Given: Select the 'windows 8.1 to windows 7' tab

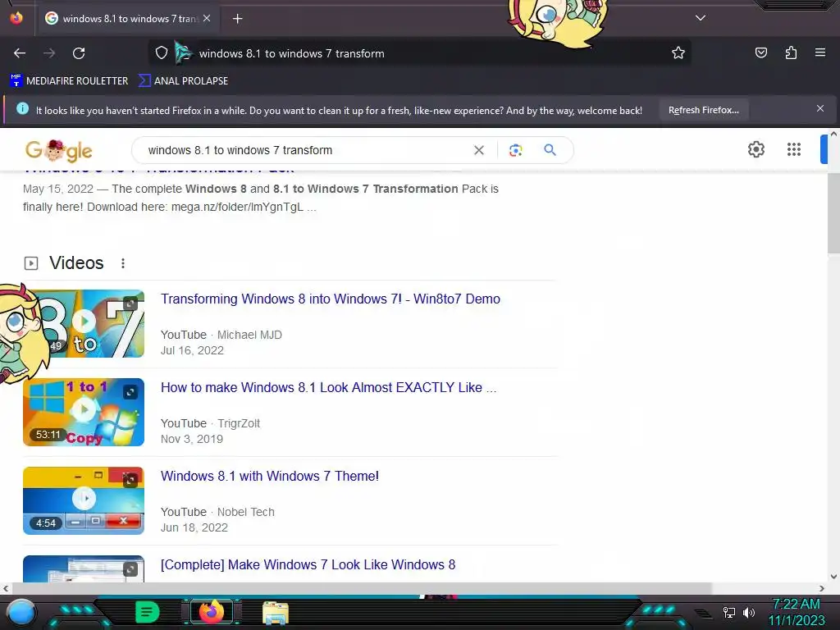Looking at the screenshot, I should [x=127, y=19].
